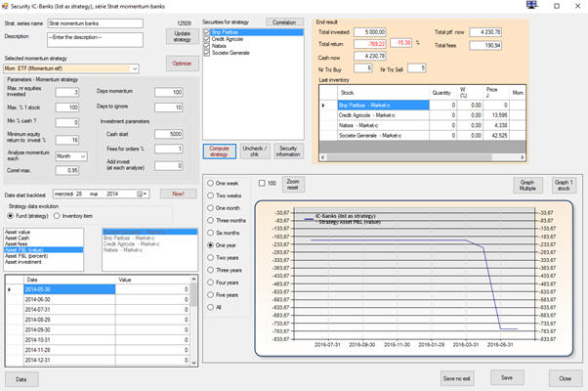This screenshot has height=391, width=588.
Task: Click the Save button
Action: (x=507, y=377)
